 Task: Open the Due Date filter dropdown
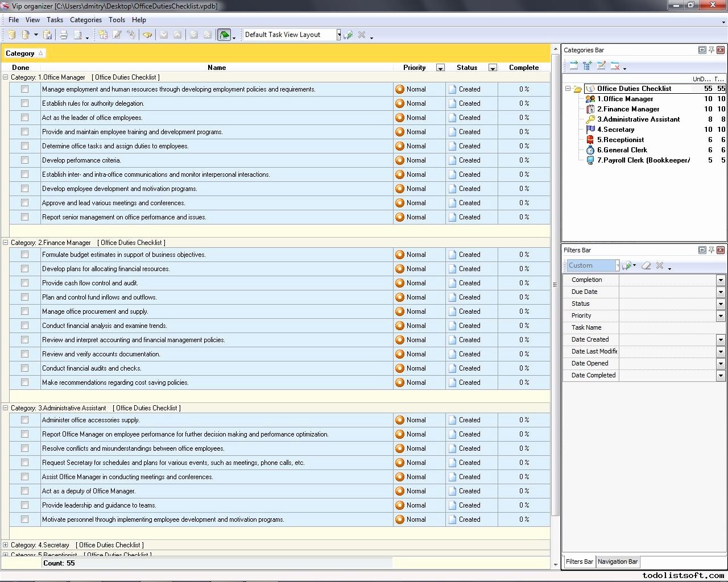(721, 292)
